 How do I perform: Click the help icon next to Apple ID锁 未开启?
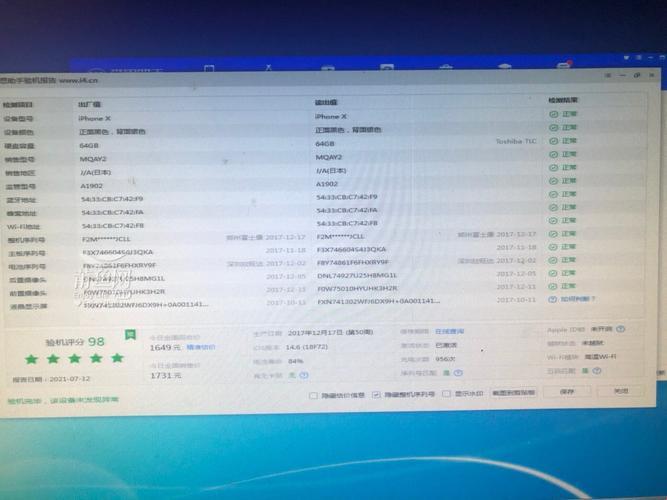pyautogui.click(x=621, y=329)
